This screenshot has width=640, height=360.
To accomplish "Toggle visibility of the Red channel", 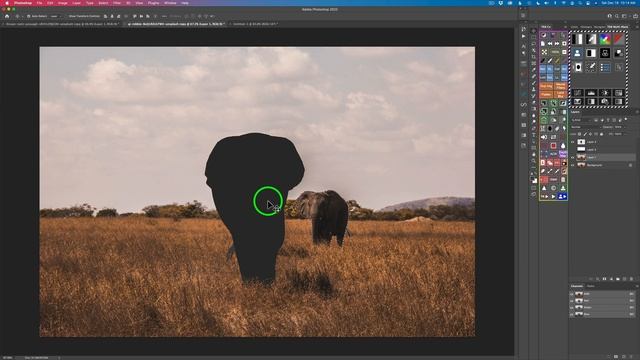I will coord(571,301).
